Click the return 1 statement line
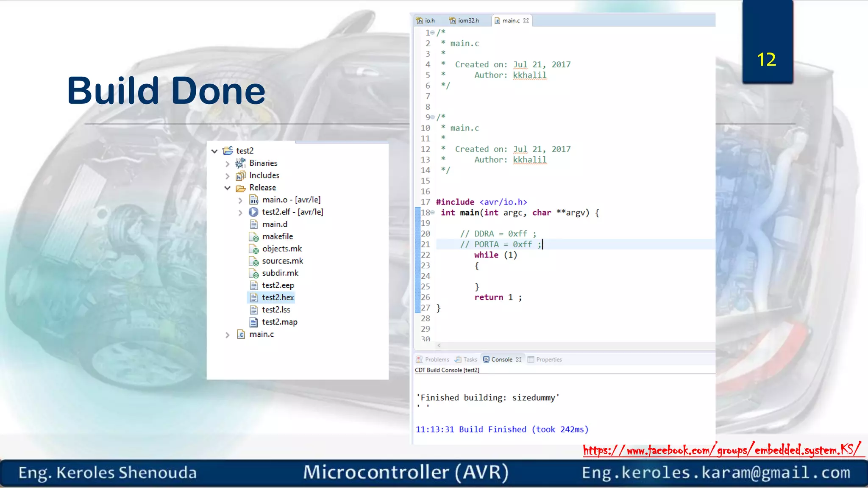This screenshot has height=488, width=868. (x=498, y=297)
